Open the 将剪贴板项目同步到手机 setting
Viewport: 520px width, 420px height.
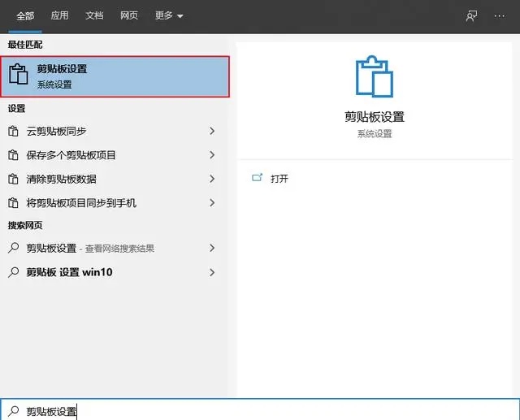point(114,203)
